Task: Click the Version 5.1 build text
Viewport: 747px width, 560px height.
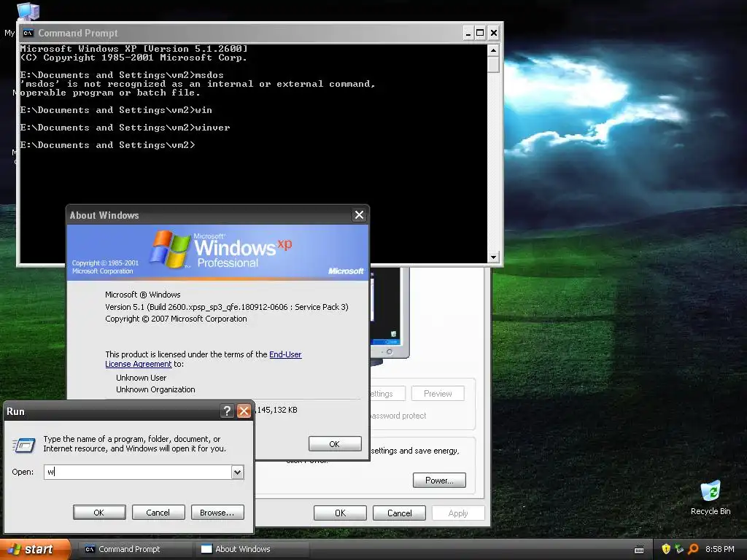Action: (227, 307)
